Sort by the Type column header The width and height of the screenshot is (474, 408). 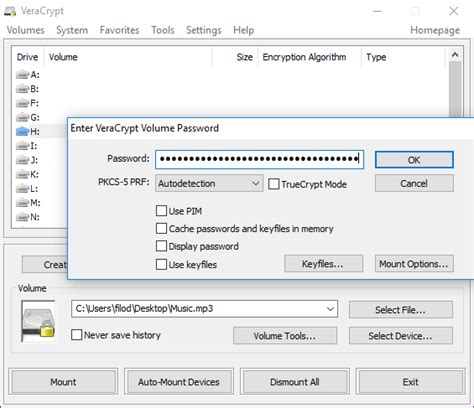(x=403, y=57)
